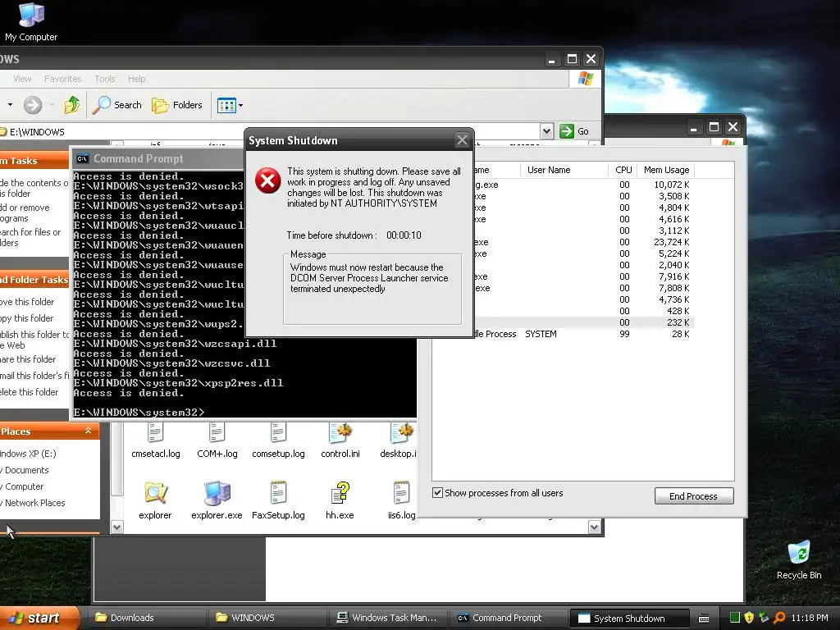The height and width of the screenshot is (630, 840).
Task: Click the Go button beside address bar
Action: 574,131
